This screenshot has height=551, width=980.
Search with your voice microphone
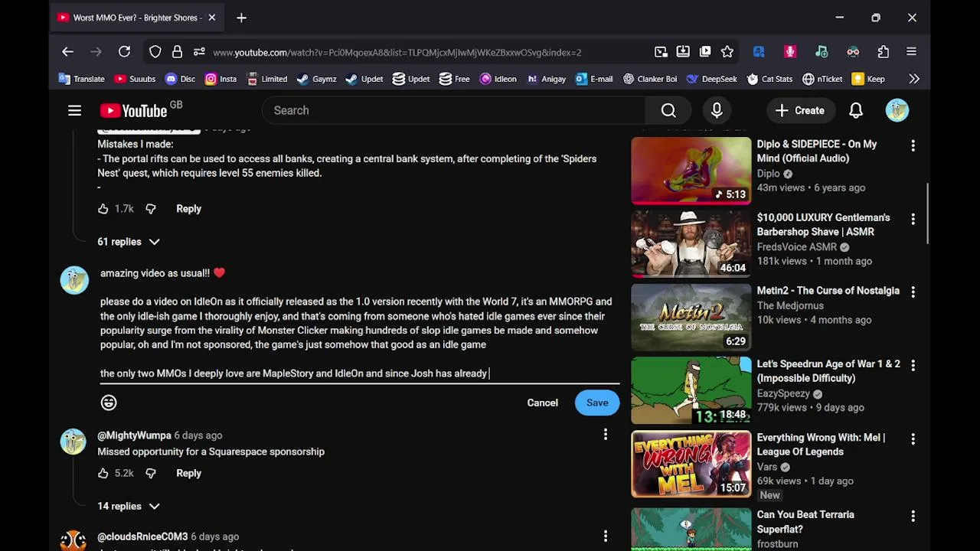tap(717, 110)
